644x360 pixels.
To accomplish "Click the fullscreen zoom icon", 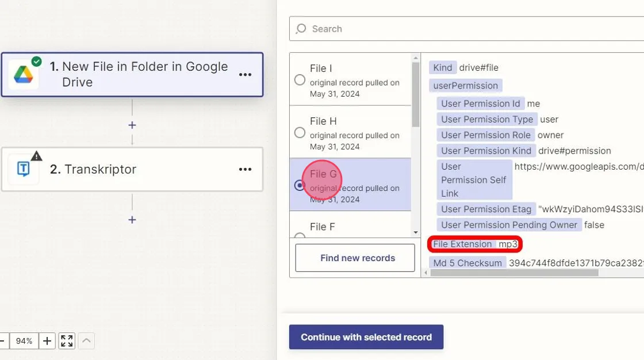I will pos(66,340).
